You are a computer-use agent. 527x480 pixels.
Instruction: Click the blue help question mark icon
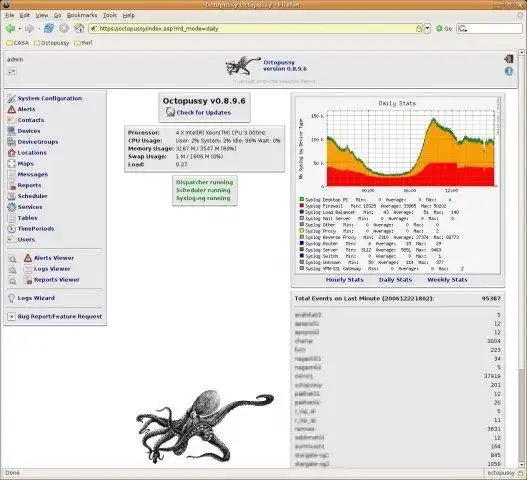click(509, 71)
